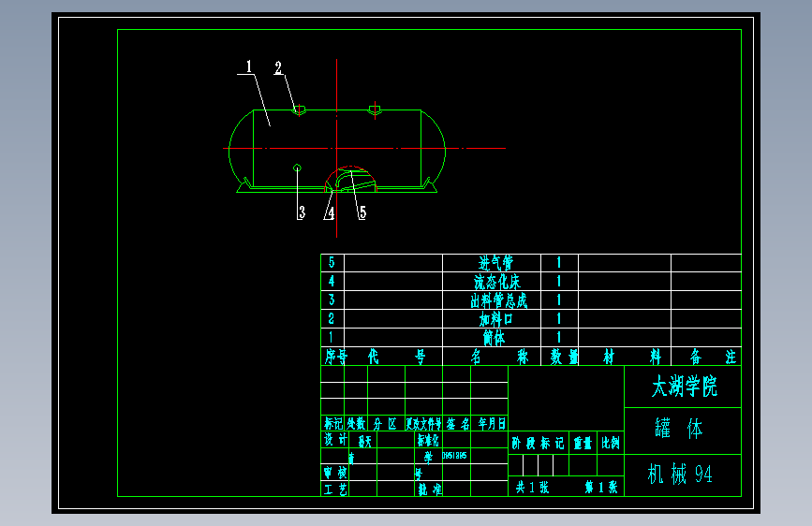Click the 处数 cell in revision table
Screen dimensions: 812x526
coord(356,424)
